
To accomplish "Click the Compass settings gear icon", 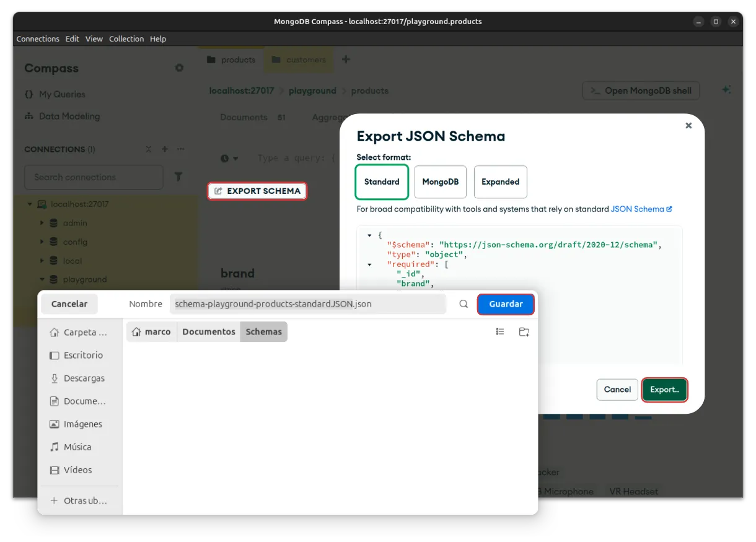I will [x=179, y=68].
